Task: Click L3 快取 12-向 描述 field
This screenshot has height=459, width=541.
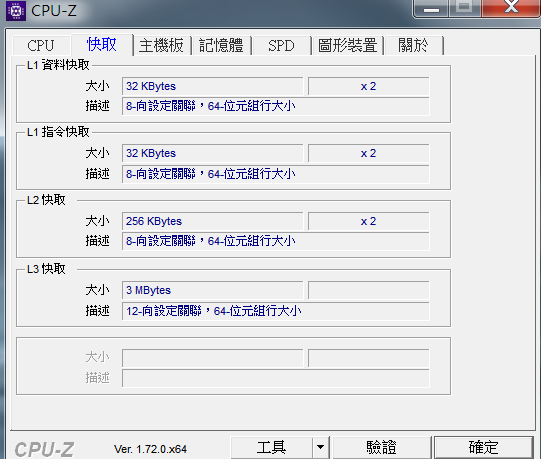Action: pos(276,311)
